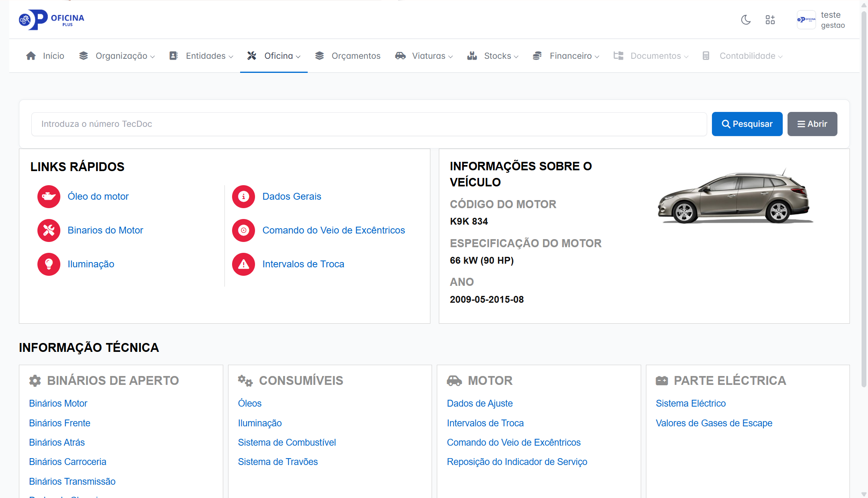The height and width of the screenshot is (498, 868).
Task: Click the red Óleo do motor icon
Action: [x=49, y=196]
